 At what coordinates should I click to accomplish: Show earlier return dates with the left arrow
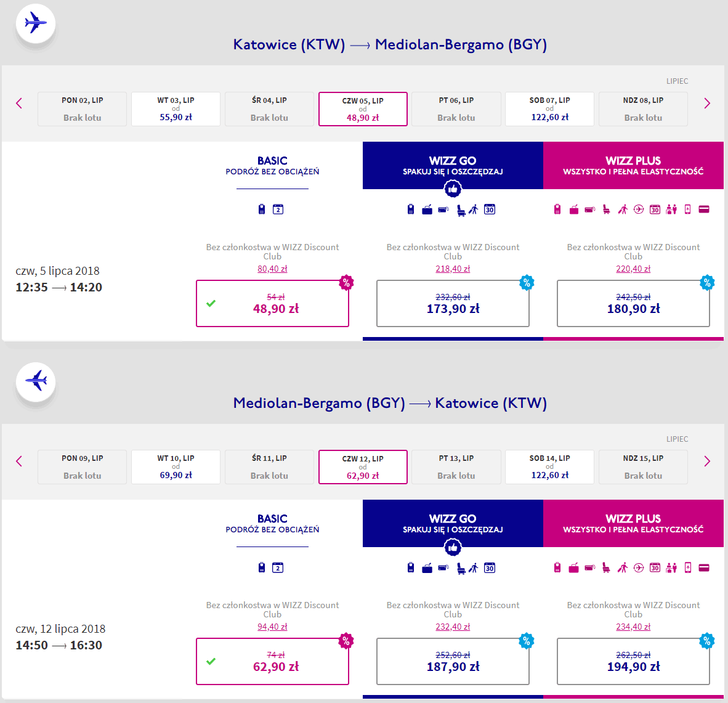(19, 461)
